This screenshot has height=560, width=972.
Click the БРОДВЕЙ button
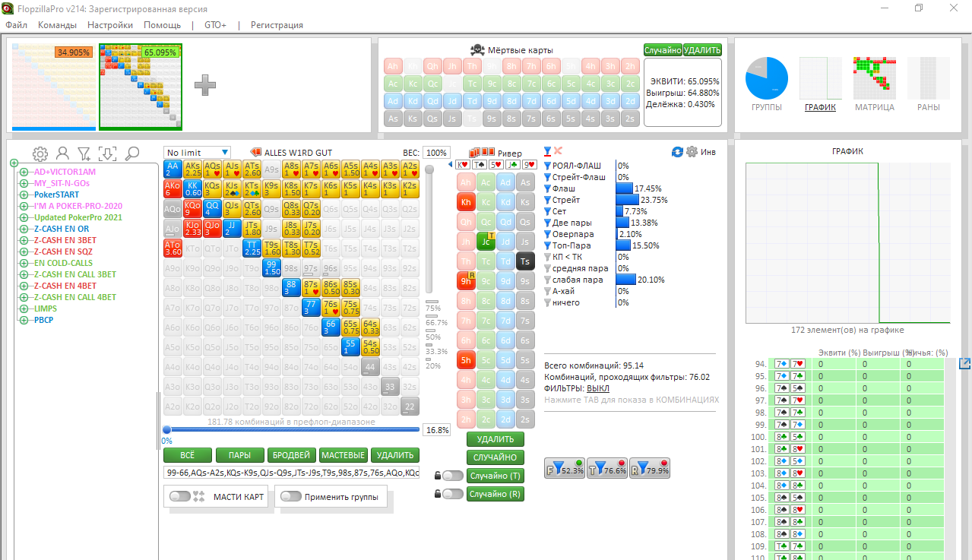(x=292, y=455)
